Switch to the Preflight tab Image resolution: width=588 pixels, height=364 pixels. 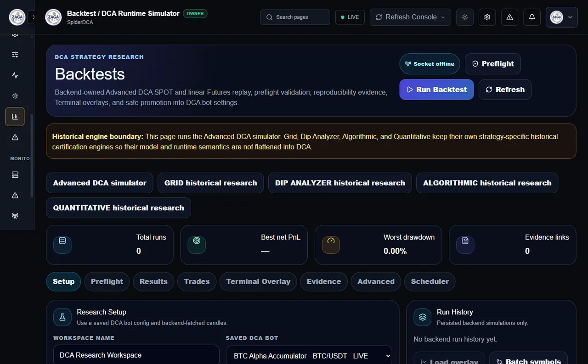pos(107,281)
